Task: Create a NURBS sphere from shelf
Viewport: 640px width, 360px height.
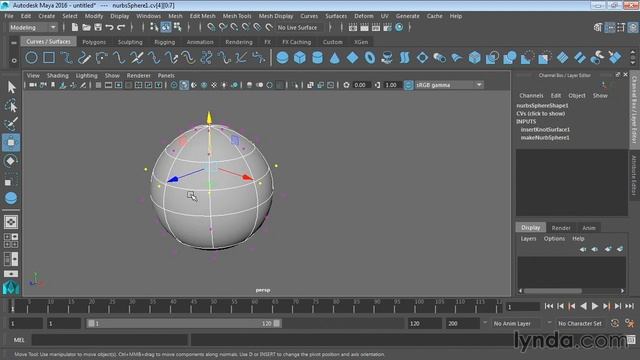Action: tap(282, 58)
